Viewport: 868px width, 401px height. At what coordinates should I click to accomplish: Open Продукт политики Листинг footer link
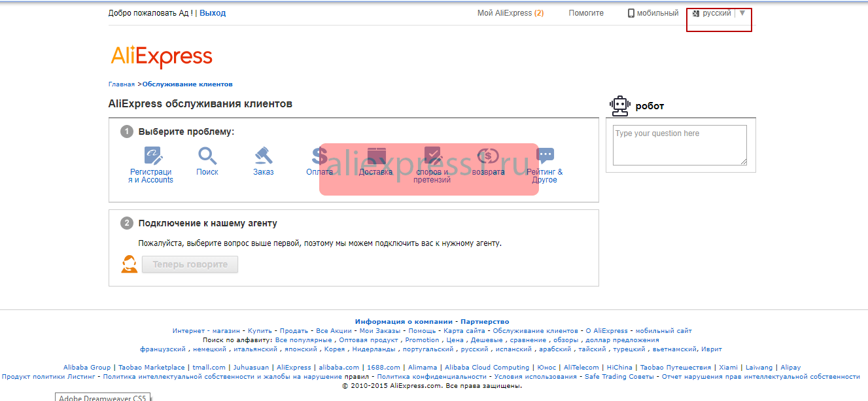[49, 377]
